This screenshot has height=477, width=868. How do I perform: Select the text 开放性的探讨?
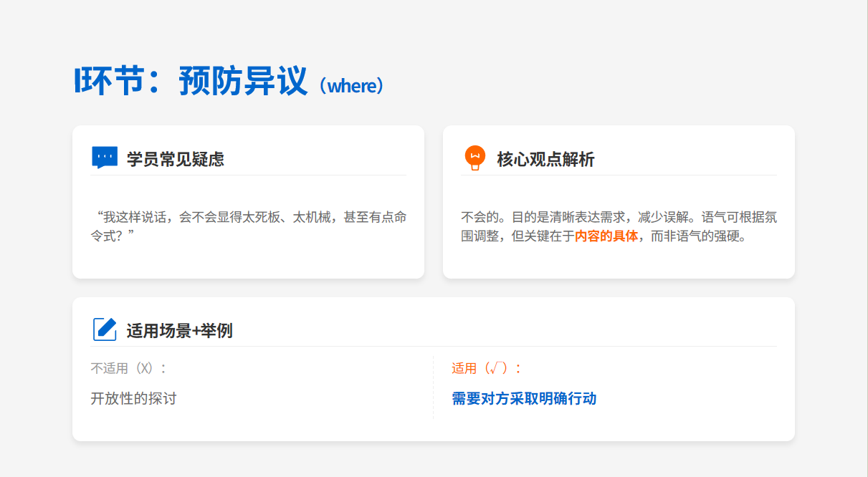pyautogui.click(x=133, y=398)
